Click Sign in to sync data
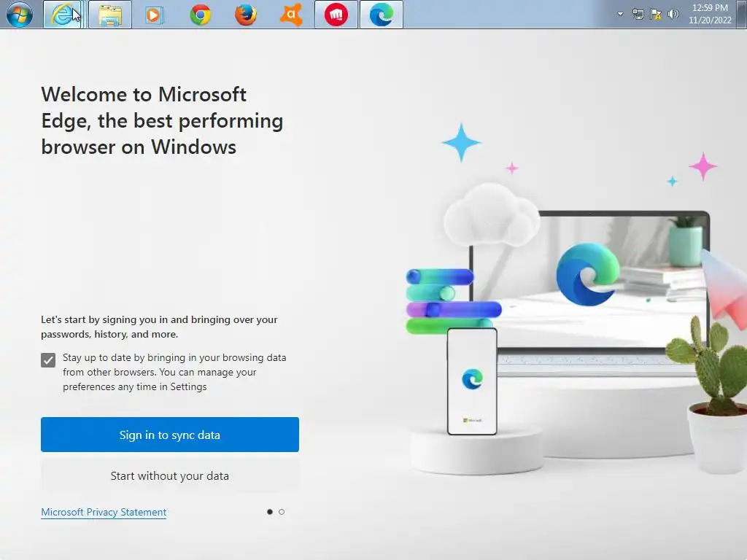 coord(170,435)
